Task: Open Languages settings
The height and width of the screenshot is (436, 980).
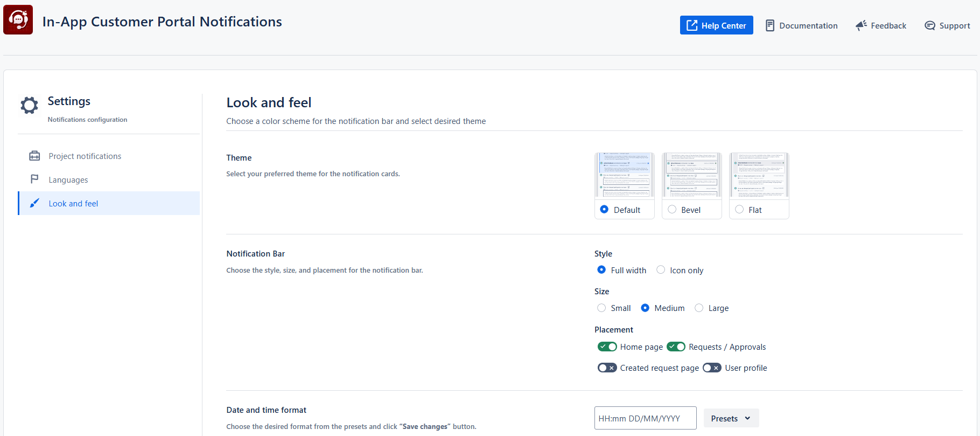Action: pyautogui.click(x=109, y=179)
